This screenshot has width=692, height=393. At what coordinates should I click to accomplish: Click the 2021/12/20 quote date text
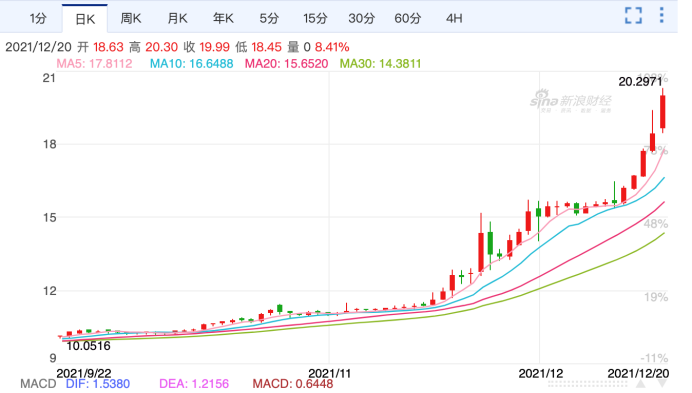[x=38, y=47]
